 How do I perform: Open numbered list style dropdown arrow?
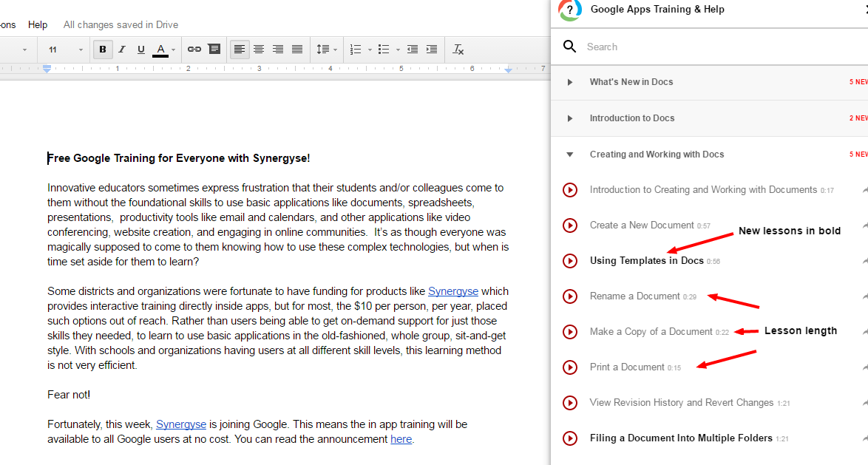[370, 50]
